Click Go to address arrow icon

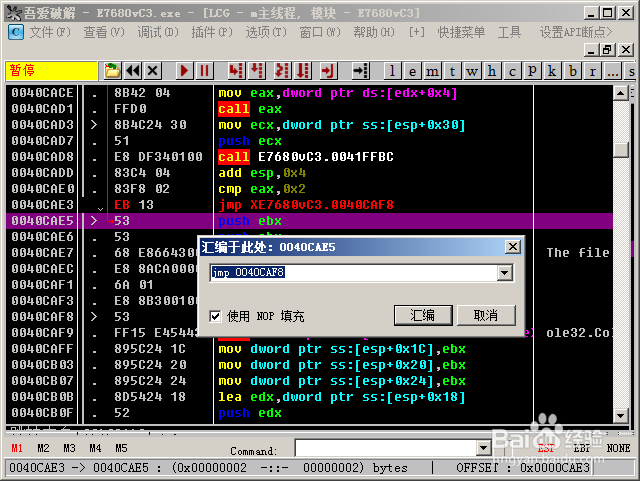pyautogui.click(x=360, y=71)
